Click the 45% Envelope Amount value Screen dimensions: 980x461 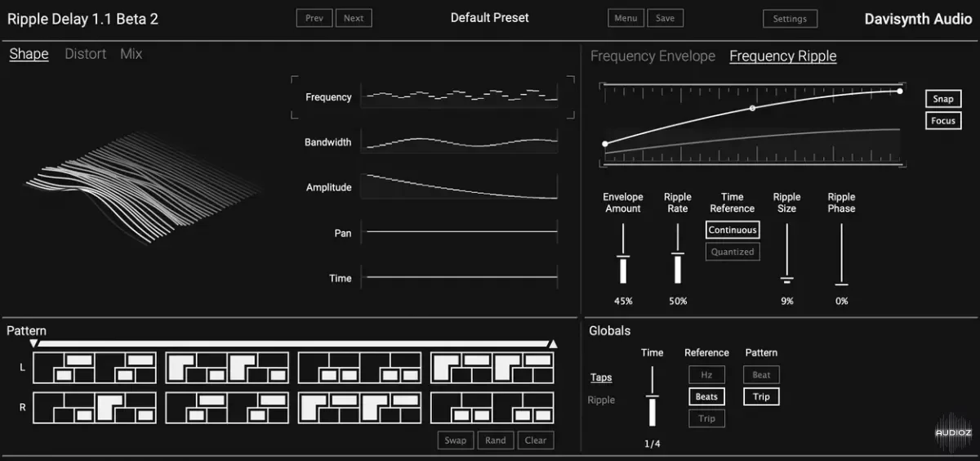point(623,302)
